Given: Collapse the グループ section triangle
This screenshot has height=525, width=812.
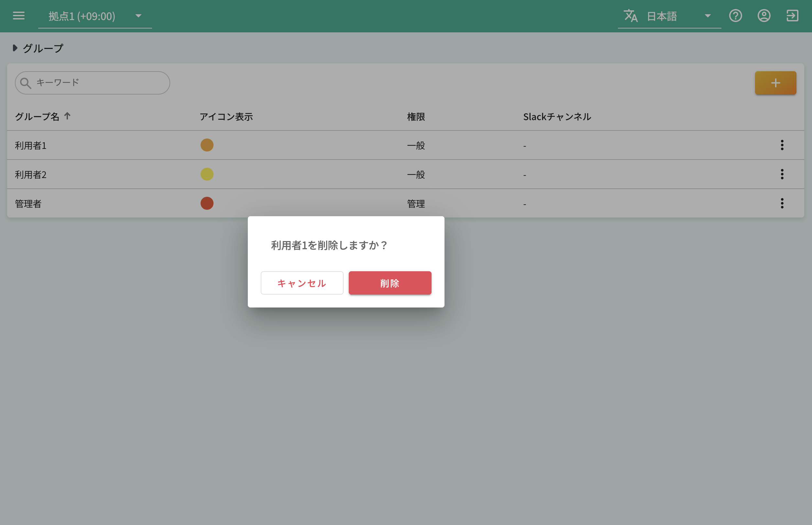Looking at the screenshot, I should [x=15, y=48].
